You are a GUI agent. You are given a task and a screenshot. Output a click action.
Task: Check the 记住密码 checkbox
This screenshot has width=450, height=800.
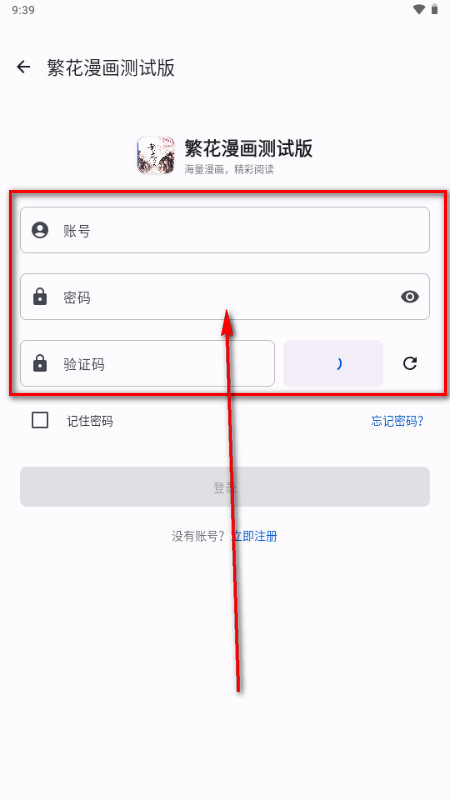pyautogui.click(x=40, y=420)
